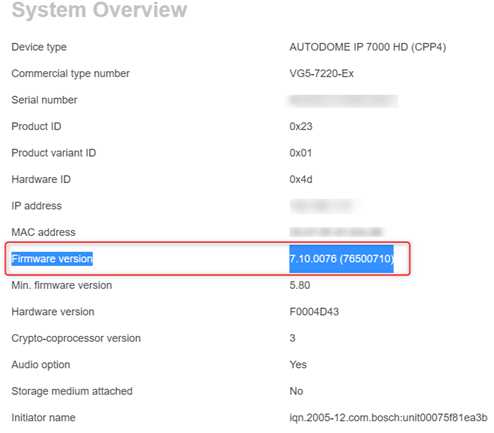
Task: Select Min. firmware version value 5.80
Action: point(300,285)
